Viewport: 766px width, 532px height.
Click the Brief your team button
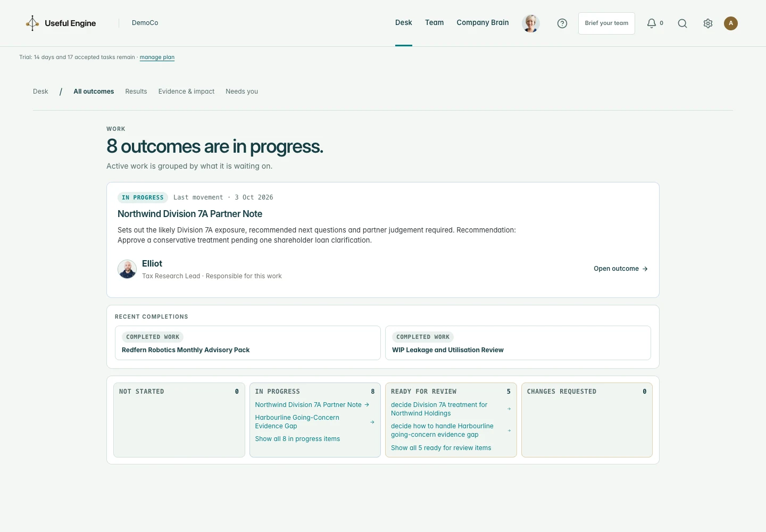[x=606, y=23]
